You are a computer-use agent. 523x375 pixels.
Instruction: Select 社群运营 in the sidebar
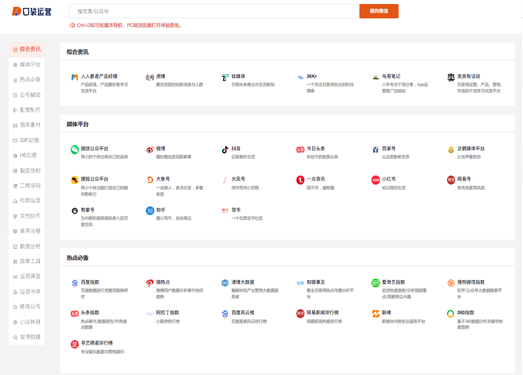(x=27, y=201)
